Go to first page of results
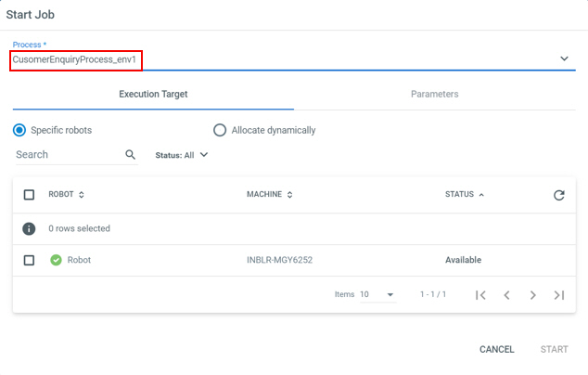The width and height of the screenshot is (588, 375). 480,295
